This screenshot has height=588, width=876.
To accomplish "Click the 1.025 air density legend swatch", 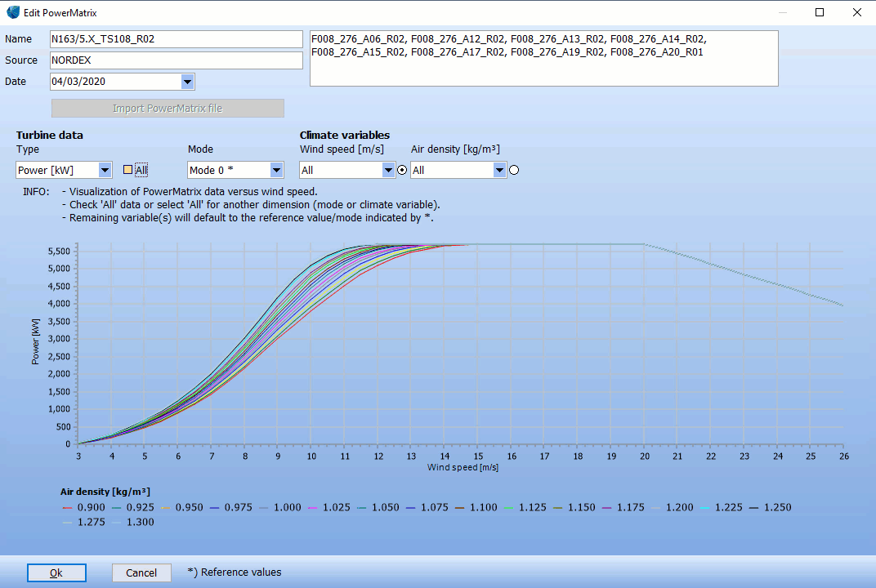I will pos(313,508).
